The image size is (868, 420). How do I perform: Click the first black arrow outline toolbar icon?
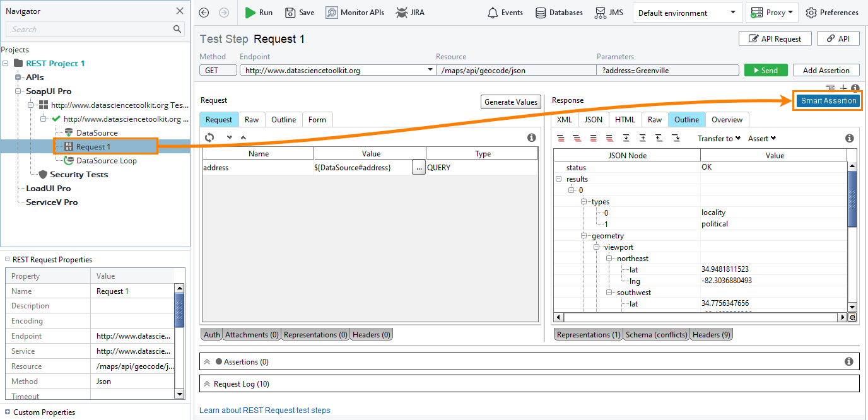(626, 138)
